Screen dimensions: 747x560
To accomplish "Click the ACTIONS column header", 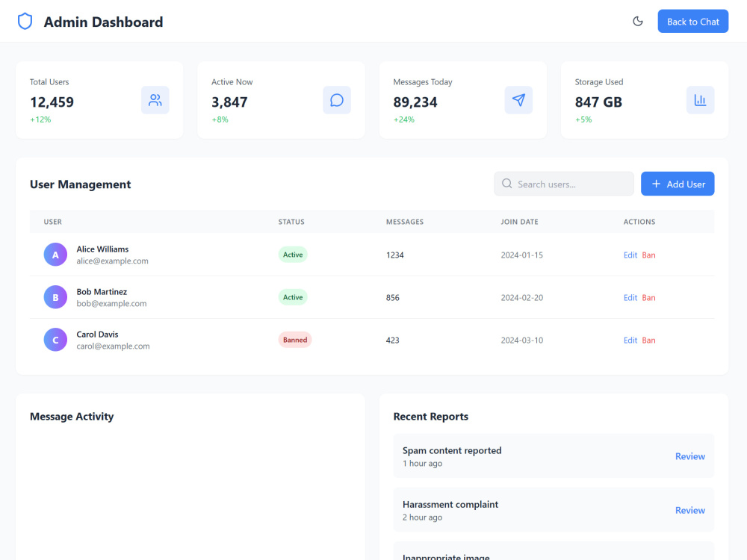I will click(x=639, y=222).
